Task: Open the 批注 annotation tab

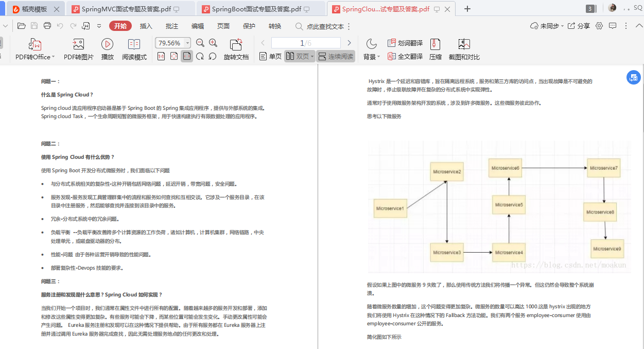Action: (172, 26)
